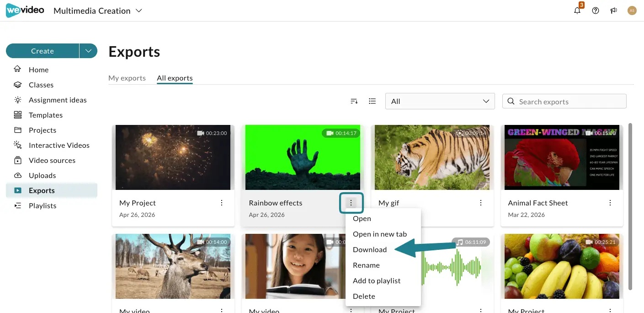Open Interactive Videos link
Screen dimensions: 644x313
[59, 145]
